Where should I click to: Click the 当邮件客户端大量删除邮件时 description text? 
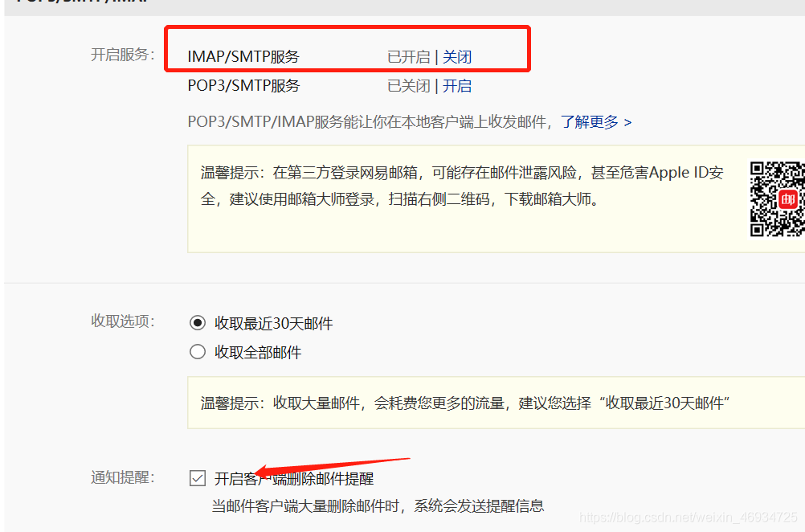click(x=378, y=506)
